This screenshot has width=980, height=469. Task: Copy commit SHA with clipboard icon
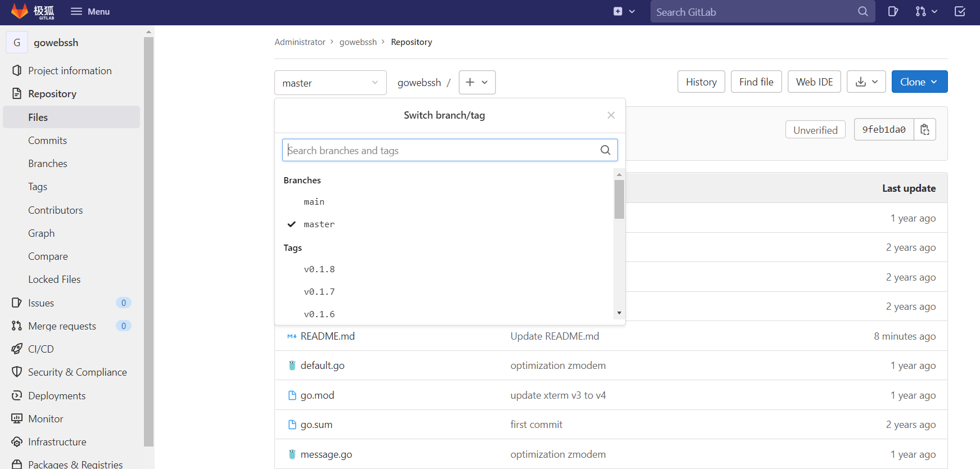925,129
